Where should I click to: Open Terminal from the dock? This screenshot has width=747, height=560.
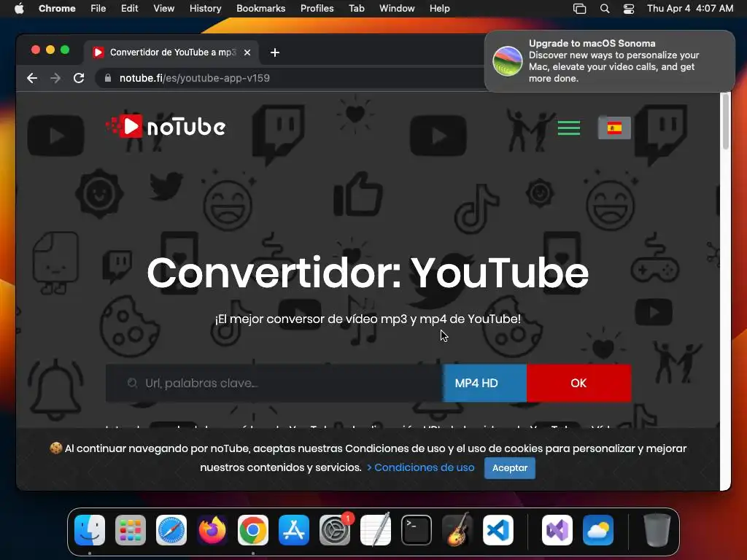point(417,530)
